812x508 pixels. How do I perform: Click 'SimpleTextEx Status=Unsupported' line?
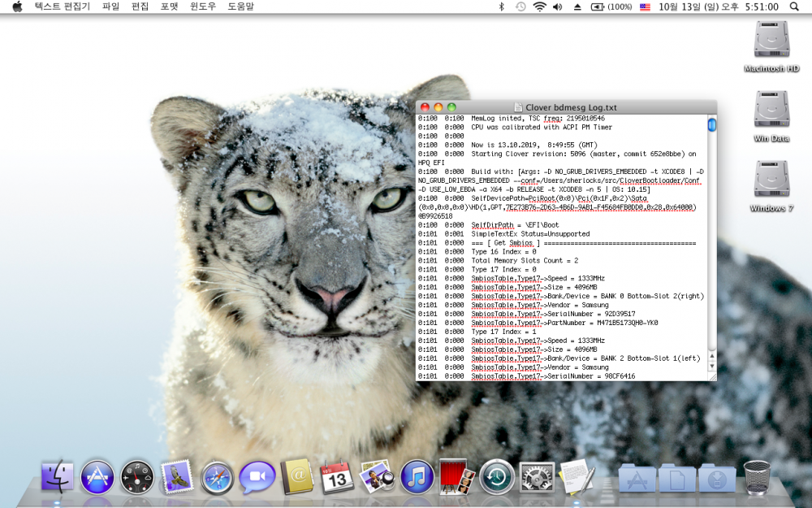click(x=530, y=234)
